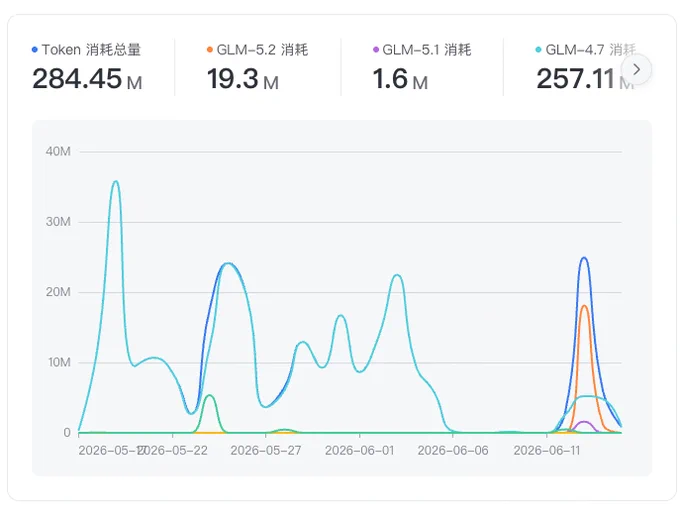Click the 40M y-axis label
This screenshot has height=517, width=680.
click(x=58, y=151)
